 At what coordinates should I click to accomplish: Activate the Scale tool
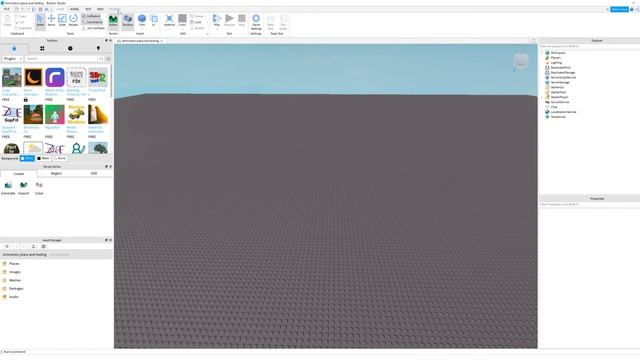pos(62,20)
